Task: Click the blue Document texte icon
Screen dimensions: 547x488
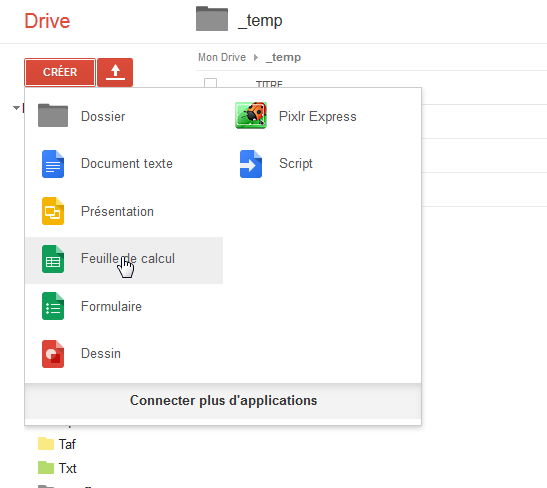Action: point(53,164)
